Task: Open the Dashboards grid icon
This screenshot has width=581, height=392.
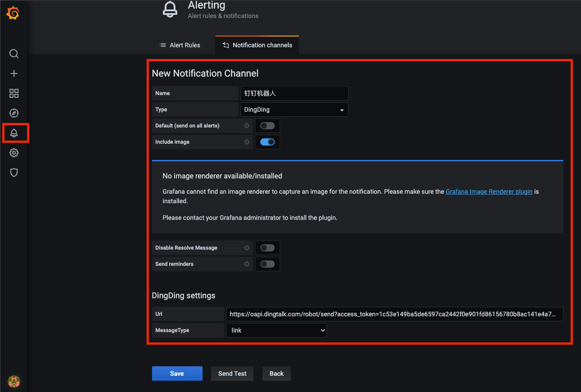Action: [14, 93]
